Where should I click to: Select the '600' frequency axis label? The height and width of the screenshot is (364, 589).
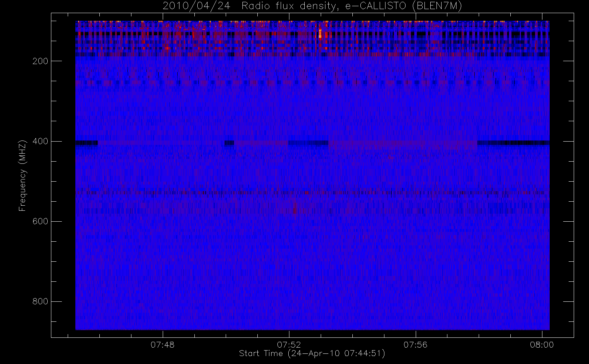pos(40,221)
